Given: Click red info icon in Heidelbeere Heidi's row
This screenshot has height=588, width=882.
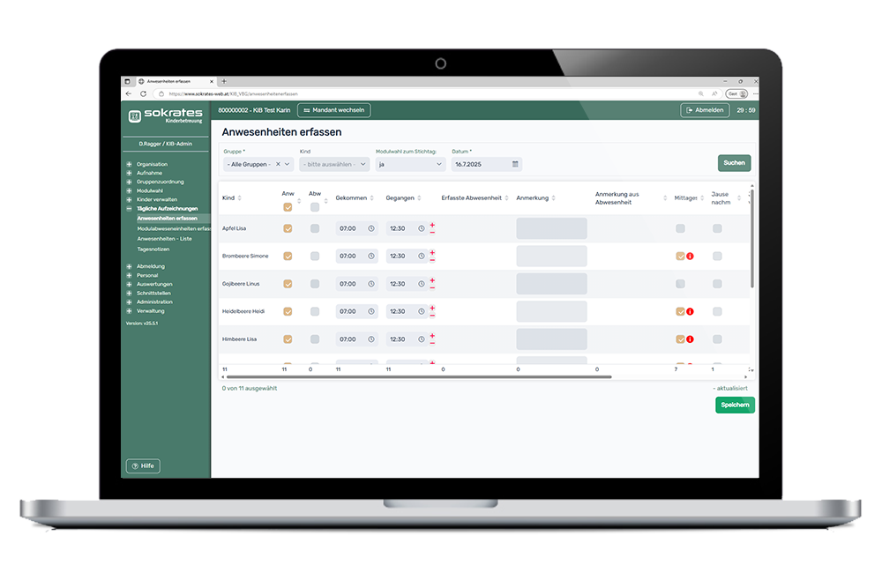Looking at the screenshot, I should [690, 311].
